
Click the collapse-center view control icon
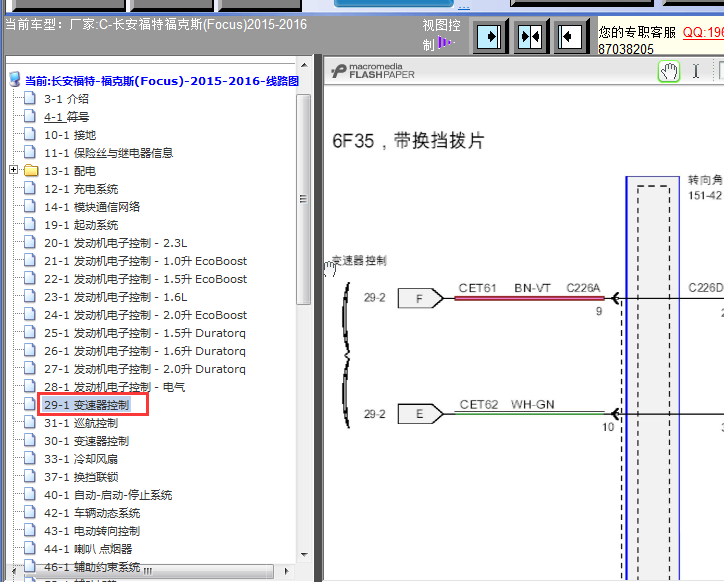530,36
